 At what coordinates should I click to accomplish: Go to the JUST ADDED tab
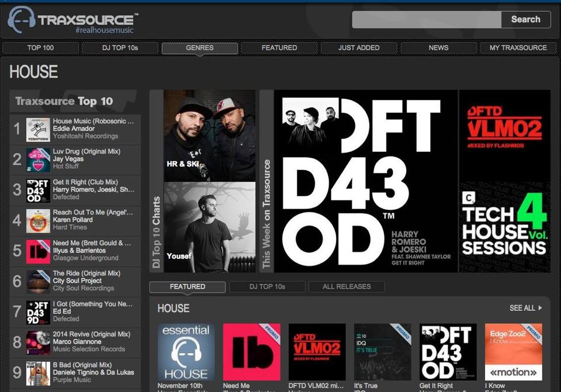coord(359,48)
